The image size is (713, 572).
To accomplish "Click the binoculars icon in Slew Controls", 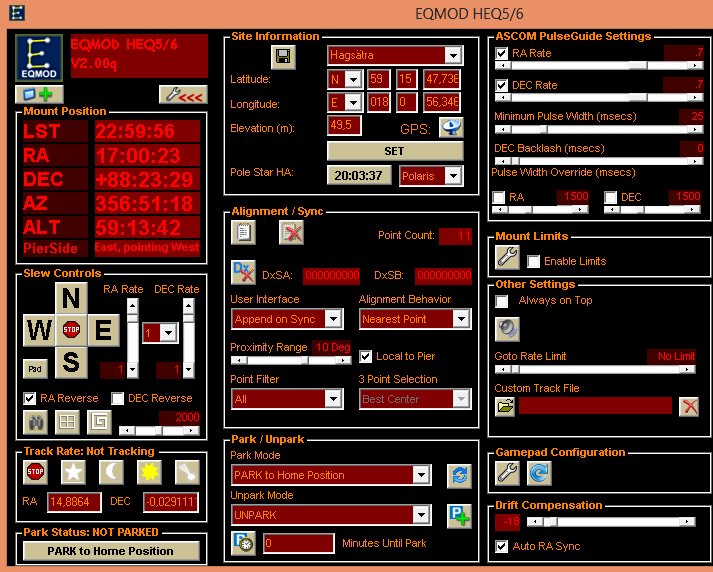I will point(35,422).
